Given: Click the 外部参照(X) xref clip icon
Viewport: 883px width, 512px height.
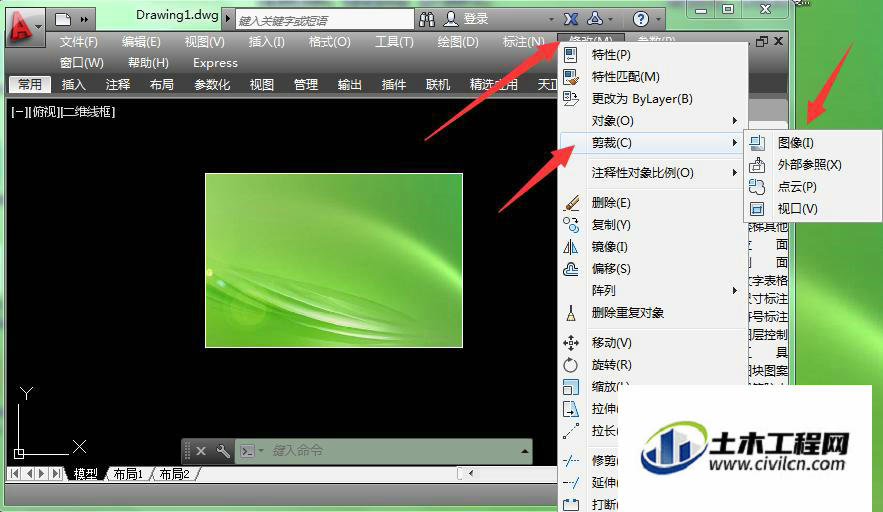Looking at the screenshot, I should [757, 164].
